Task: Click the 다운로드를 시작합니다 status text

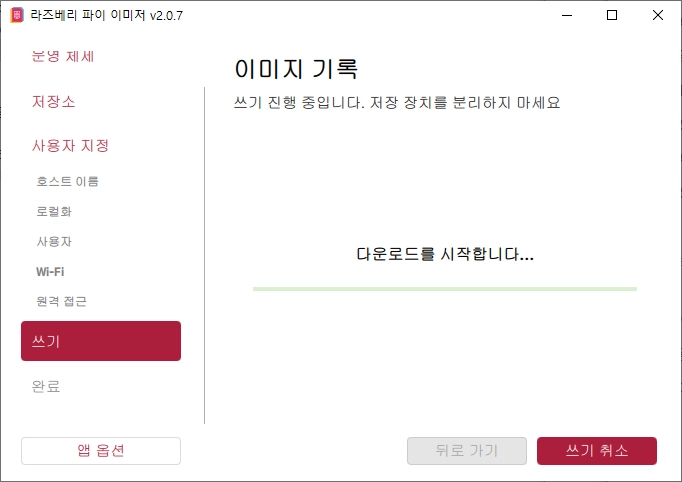Action: pyautogui.click(x=445, y=254)
